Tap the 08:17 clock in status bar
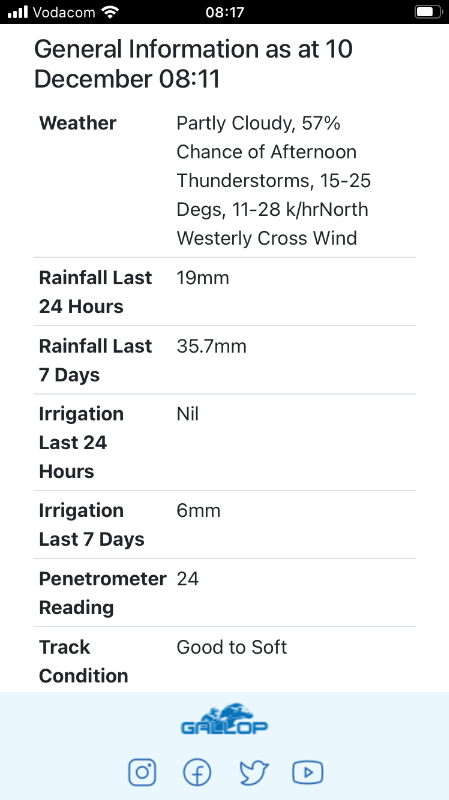Viewport: 449px width, 800px height. (x=224, y=12)
